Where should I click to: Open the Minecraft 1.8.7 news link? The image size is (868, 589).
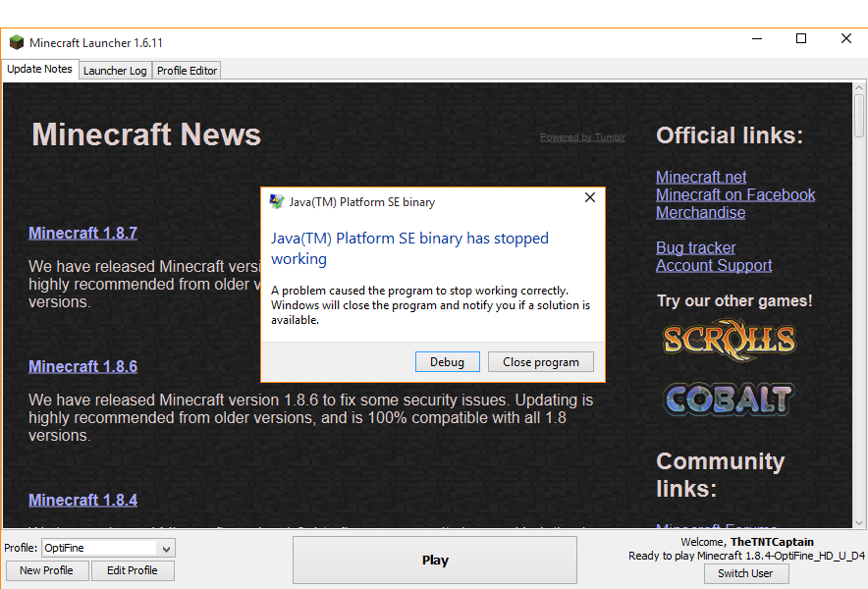[83, 233]
